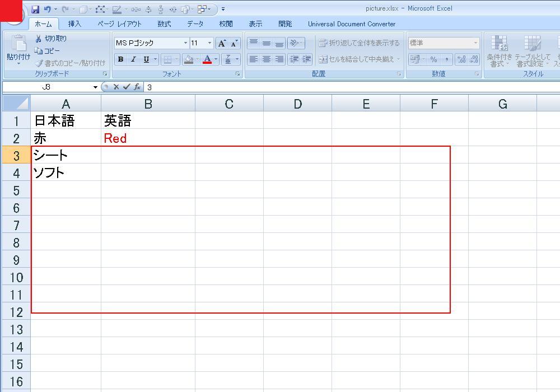Toggle Underline formatting
The height and width of the screenshot is (392, 560).
coord(146,59)
